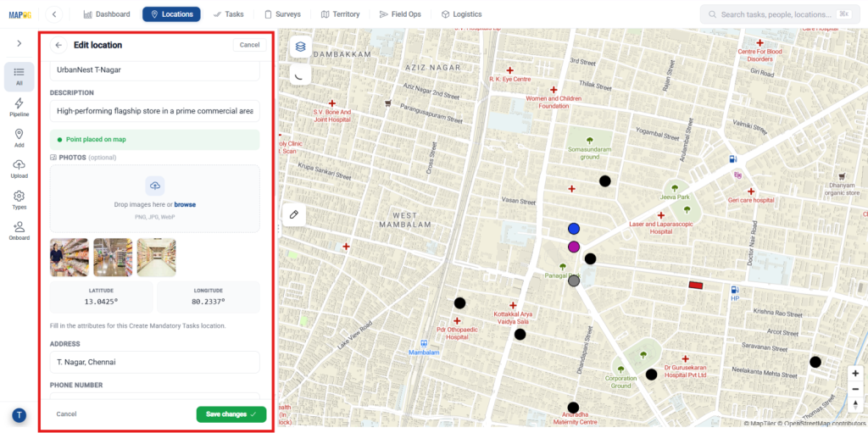The height and width of the screenshot is (433, 868).
Task: Open the Pipeline sidebar item
Action: (19, 108)
